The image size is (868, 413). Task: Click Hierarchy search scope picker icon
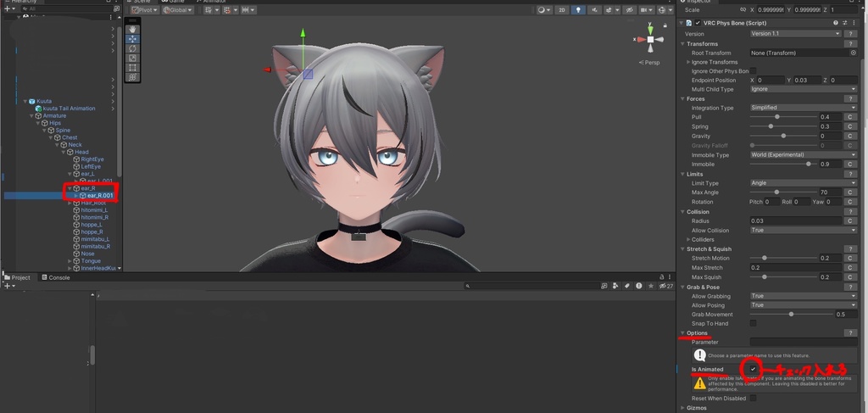pyautogui.click(x=116, y=8)
